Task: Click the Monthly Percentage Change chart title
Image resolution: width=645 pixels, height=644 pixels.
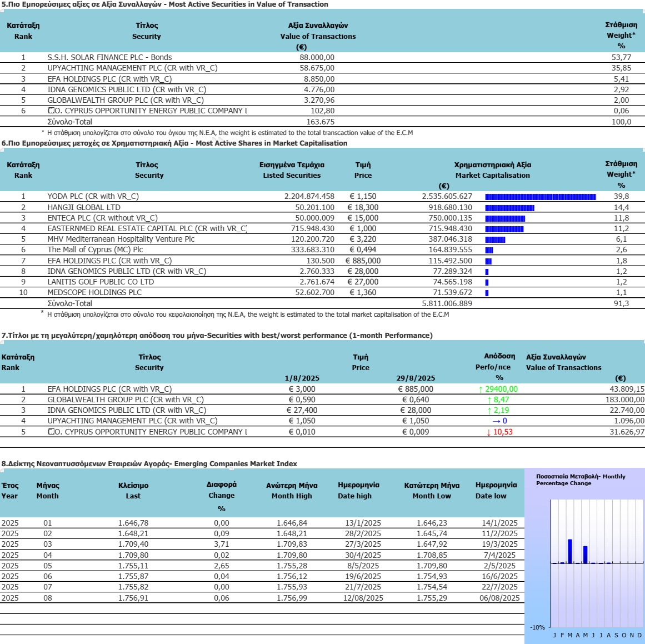Action: [581, 480]
